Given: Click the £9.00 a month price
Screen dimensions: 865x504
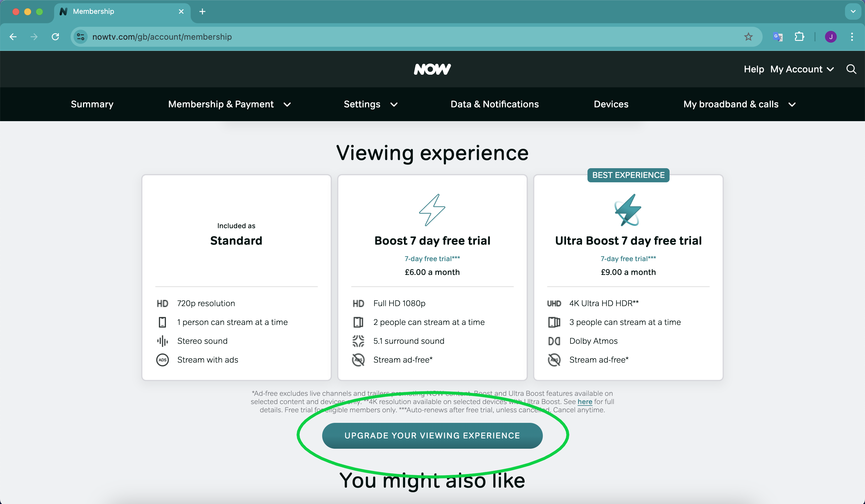Looking at the screenshot, I should click(x=628, y=272).
